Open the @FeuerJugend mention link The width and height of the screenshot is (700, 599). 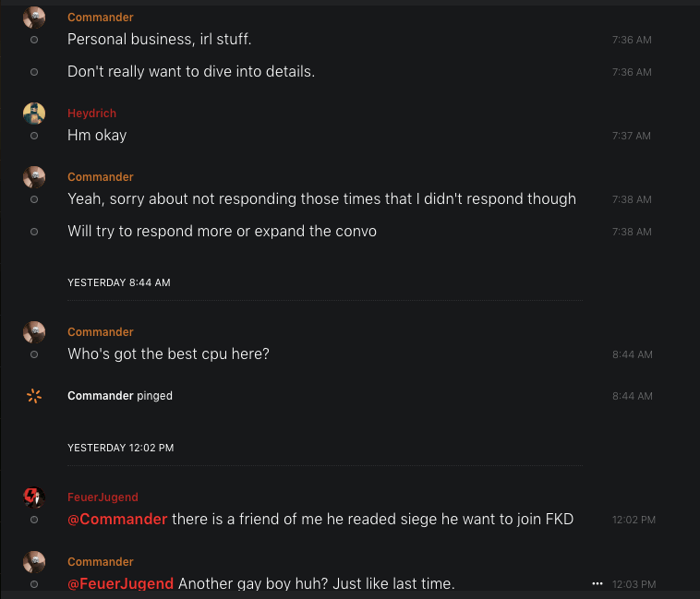coord(120,583)
